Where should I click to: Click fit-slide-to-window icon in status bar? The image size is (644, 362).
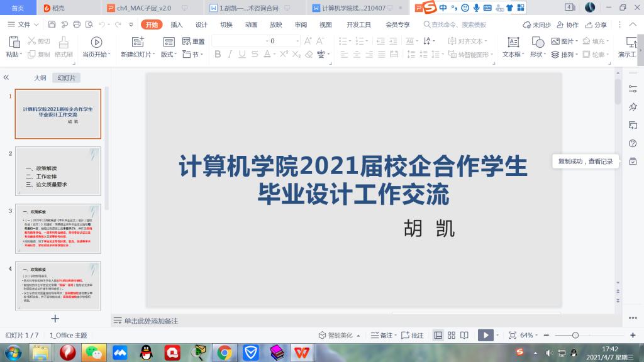tap(512, 336)
